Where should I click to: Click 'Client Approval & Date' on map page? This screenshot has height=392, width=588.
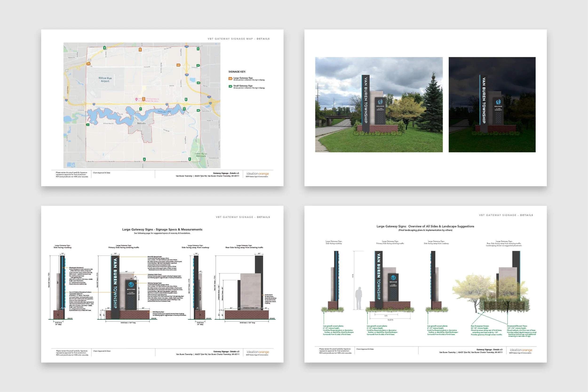pyautogui.click(x=102, y=173)
